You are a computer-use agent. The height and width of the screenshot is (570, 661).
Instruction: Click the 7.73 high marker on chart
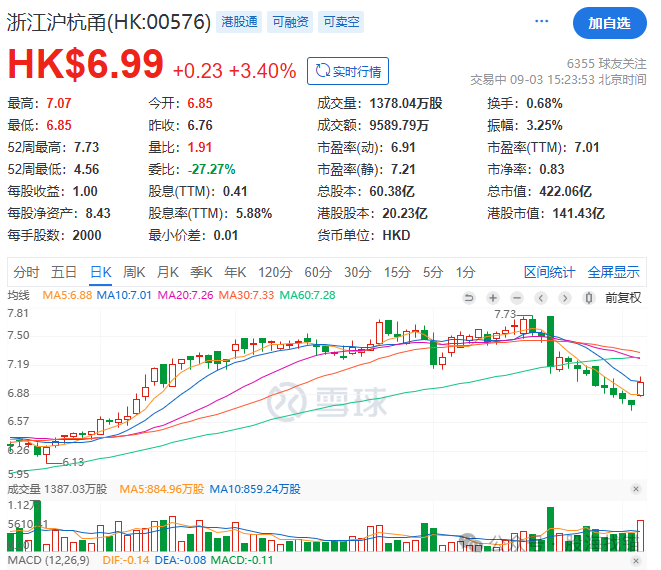coord(505,315)
